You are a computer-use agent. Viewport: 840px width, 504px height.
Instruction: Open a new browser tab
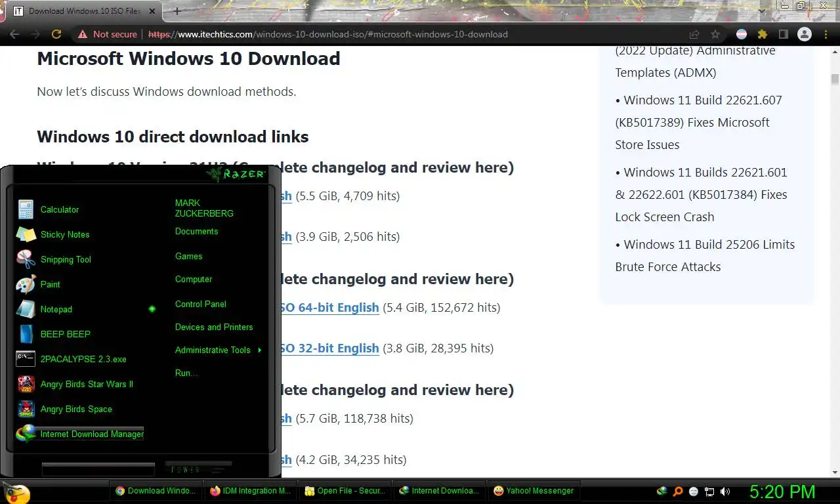click(x=177, y=11)
